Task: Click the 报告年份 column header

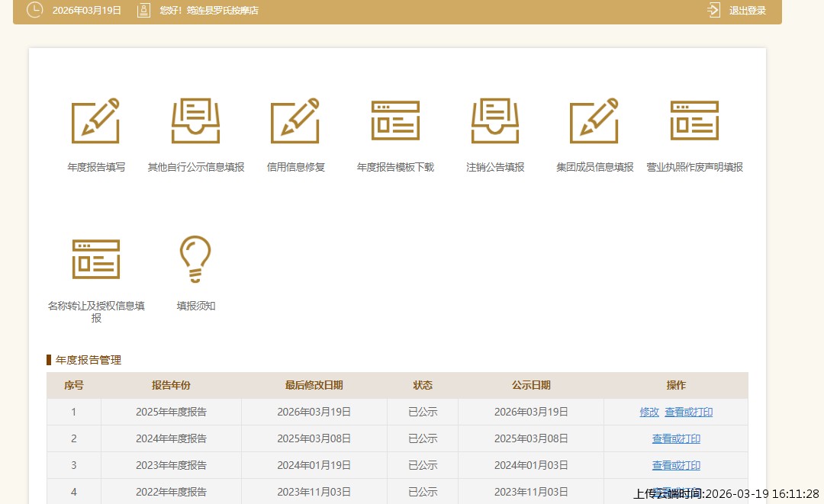Action: [x=171, y=385]
